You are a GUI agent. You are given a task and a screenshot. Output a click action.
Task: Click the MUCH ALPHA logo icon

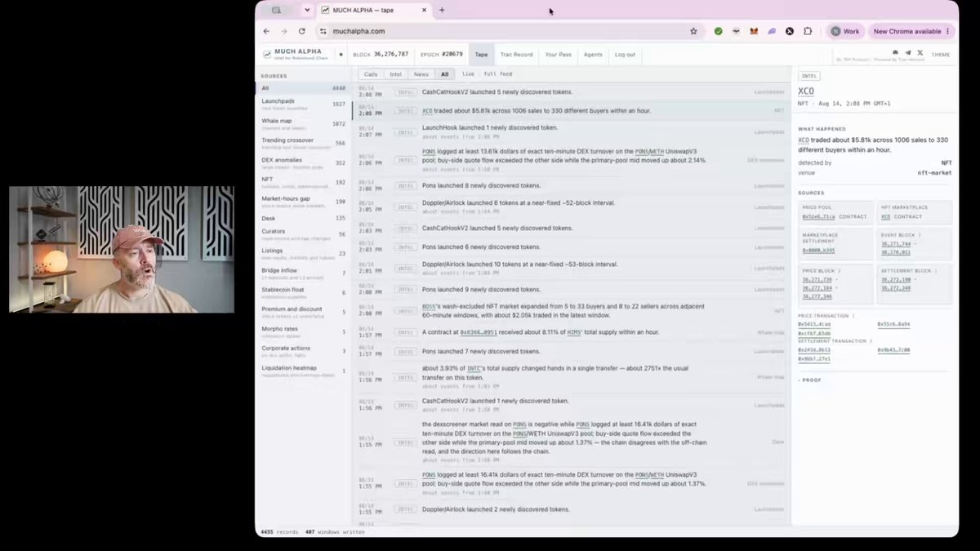tap(268, 53)
